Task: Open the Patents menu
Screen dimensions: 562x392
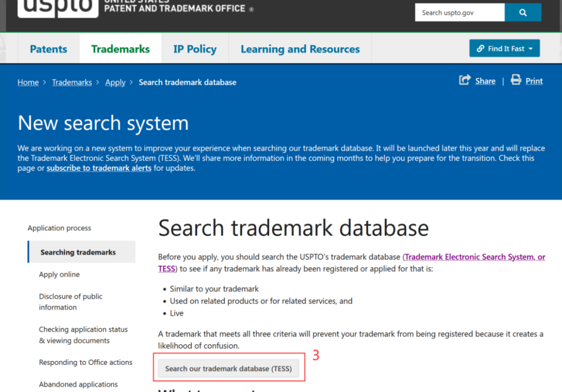Action: 48,49
